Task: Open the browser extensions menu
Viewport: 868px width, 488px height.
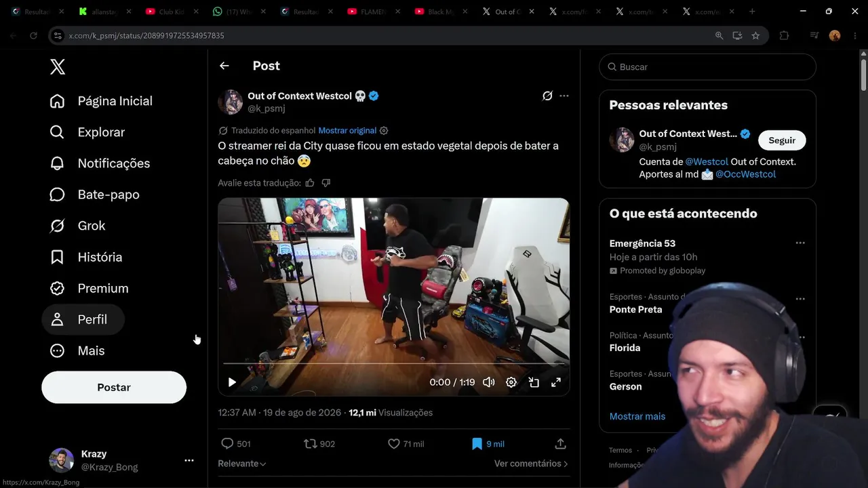Action: coord(784,35)
